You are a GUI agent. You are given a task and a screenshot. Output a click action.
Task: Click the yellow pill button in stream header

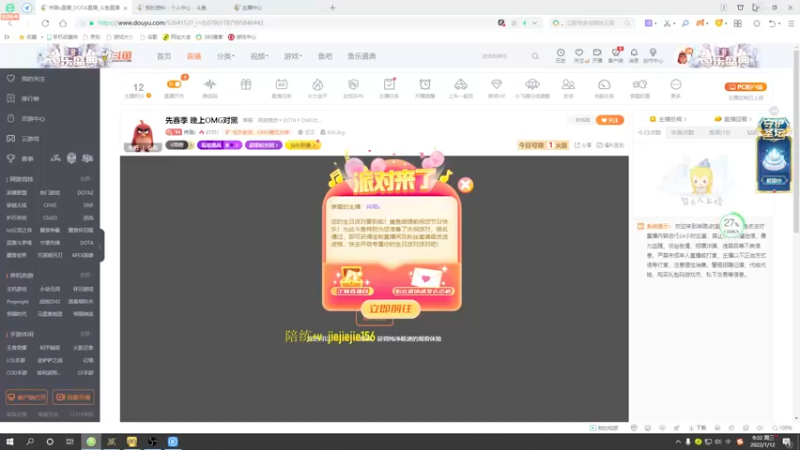tap(303, 145)
